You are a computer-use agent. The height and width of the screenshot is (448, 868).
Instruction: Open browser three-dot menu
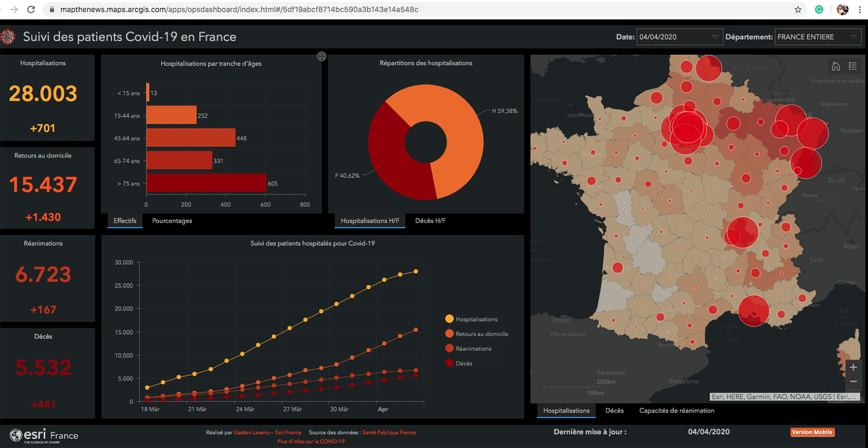tap(860, 9)
